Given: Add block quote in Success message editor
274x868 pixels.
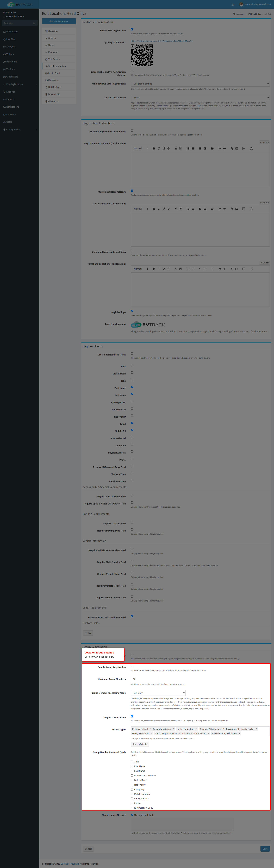Looking at the screenshot, I should [220, 209].
